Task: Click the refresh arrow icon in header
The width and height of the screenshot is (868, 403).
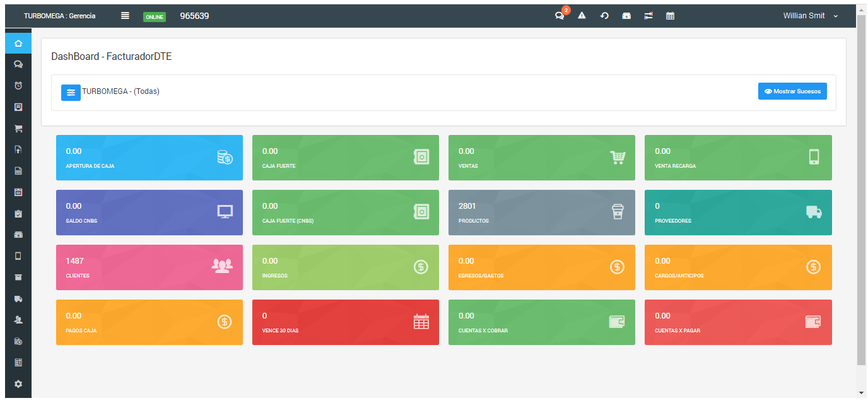Action: tap(604, 16)
